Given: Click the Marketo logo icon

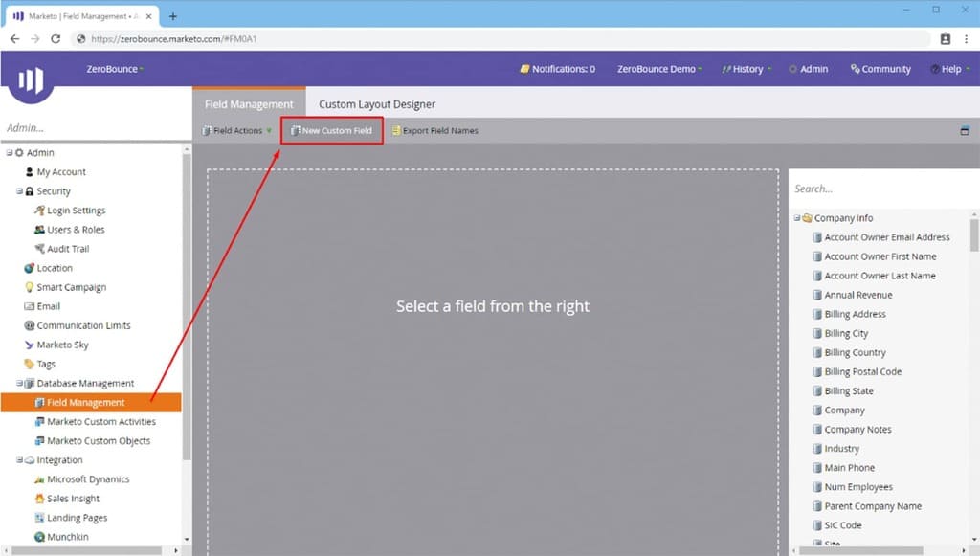Looking at the screenshot, I should 31,80.
